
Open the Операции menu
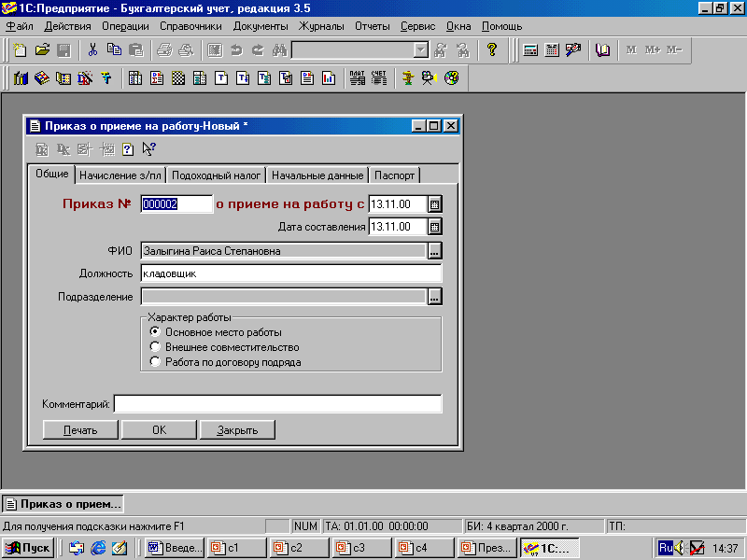click(x=125, y=27)
